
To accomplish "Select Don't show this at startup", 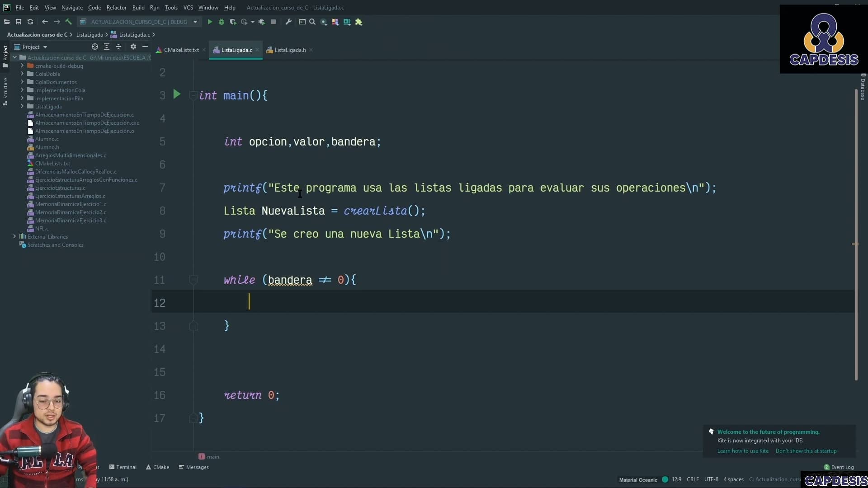I will point(806,451).
